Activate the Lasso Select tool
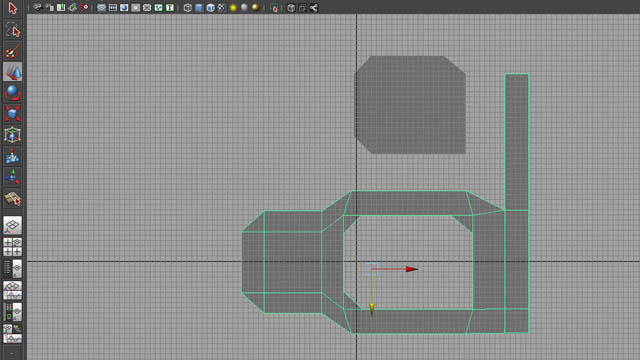This screenshot has height=360, width=640. (12, 30)
